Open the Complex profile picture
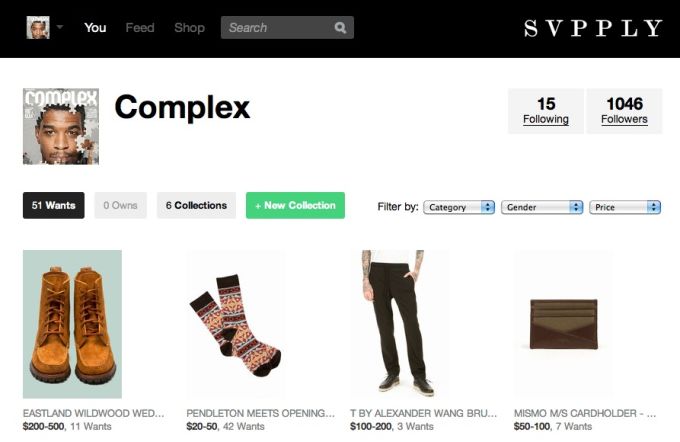Screen dimensions: 680x442 coord(61,126)
